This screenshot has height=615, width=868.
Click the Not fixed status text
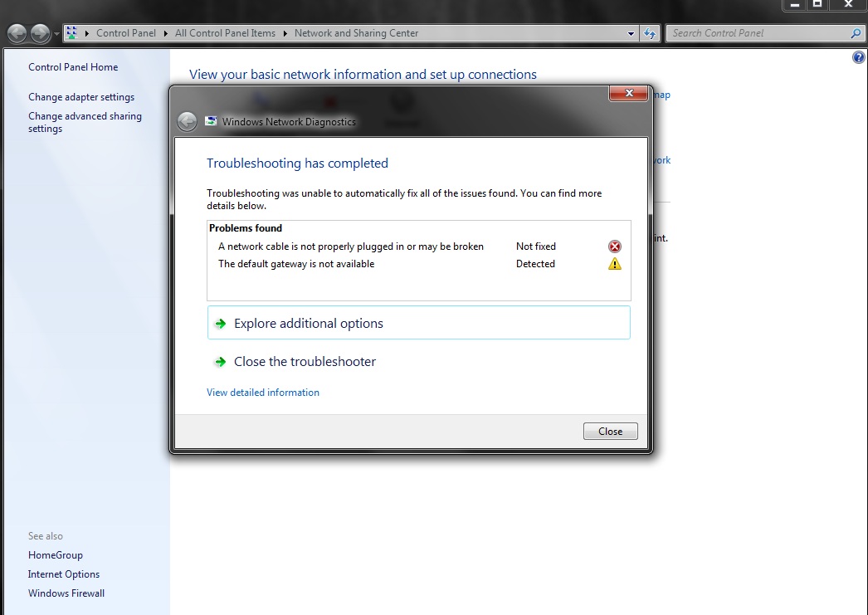pos(536,246)
